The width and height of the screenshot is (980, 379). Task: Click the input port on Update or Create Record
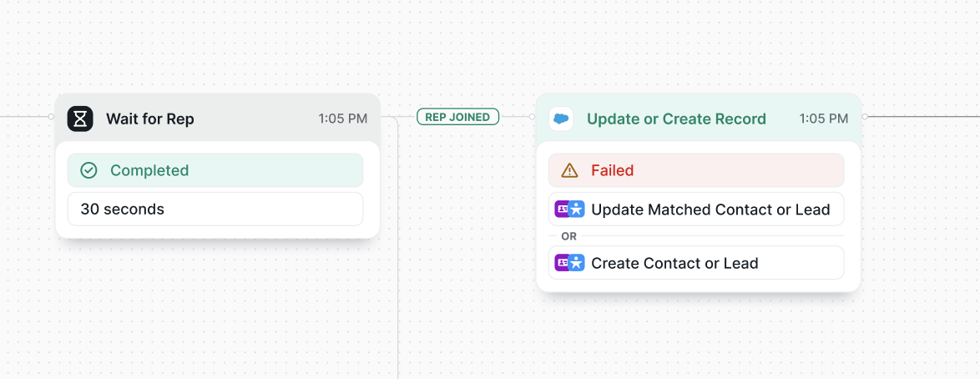tap(533, 116)
